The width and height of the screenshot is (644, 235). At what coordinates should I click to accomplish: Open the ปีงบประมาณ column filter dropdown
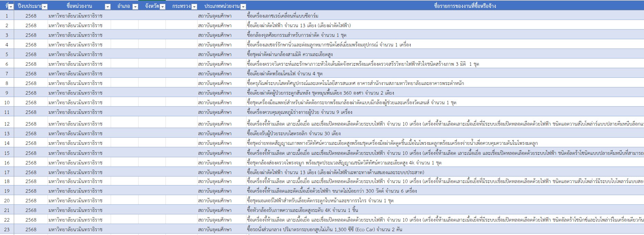pos(44,7)
